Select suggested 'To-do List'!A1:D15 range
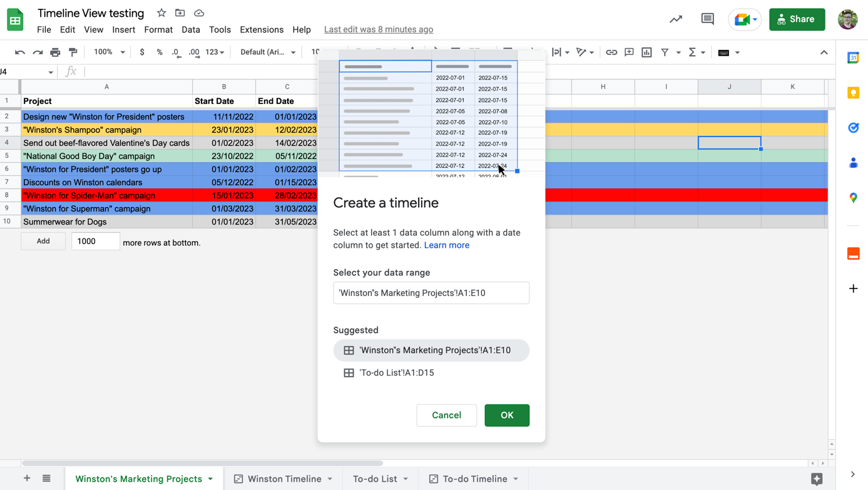868x490 pixels. [x=431, y=373]
